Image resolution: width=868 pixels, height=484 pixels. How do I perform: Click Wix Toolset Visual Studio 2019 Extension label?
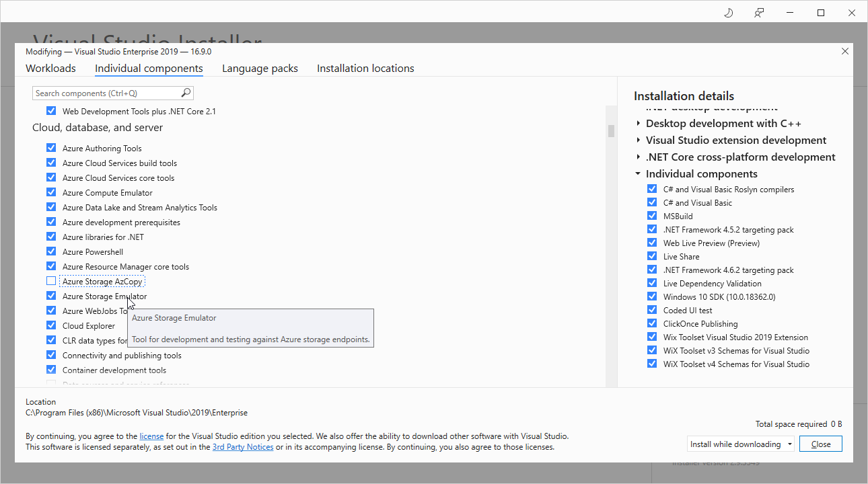click(735, 337)
